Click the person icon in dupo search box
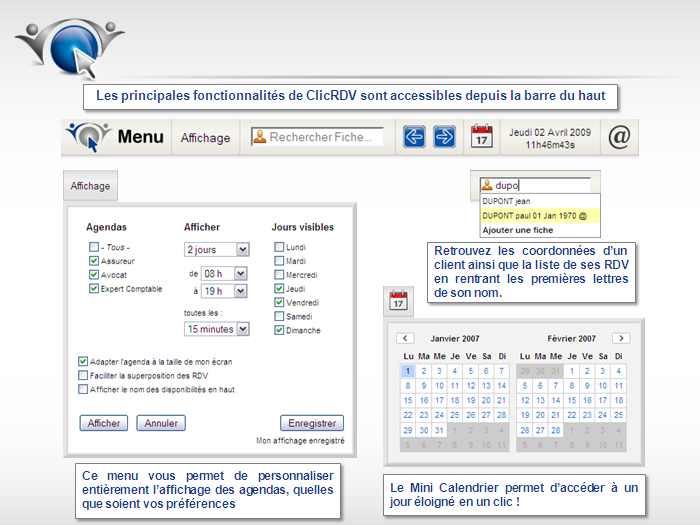Image resolution: width=700 pixels, height=525 pixels. 487,185
